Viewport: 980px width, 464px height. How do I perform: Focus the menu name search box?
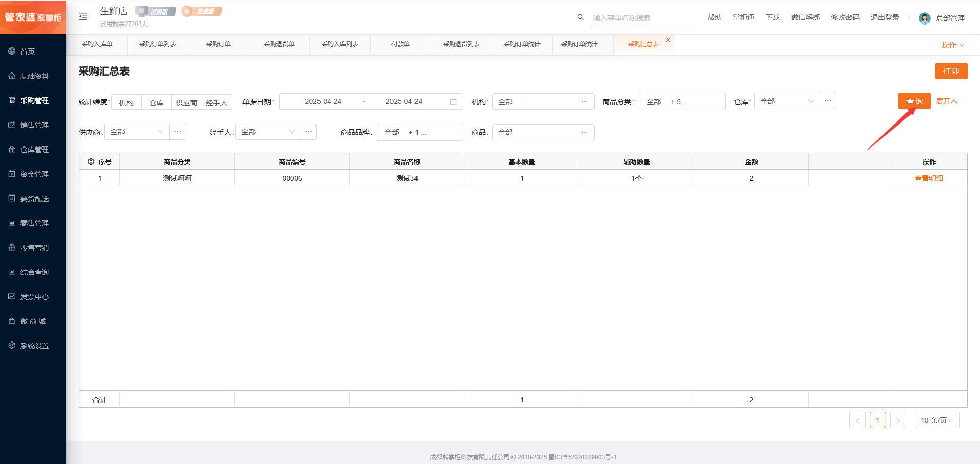pyautogui.click(x=641, y=18)
